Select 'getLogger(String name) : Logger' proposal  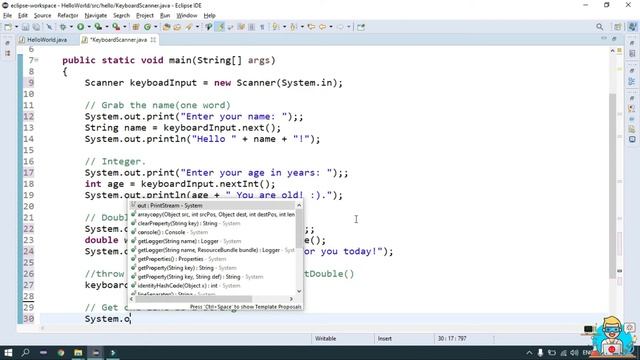click(212, 241)
